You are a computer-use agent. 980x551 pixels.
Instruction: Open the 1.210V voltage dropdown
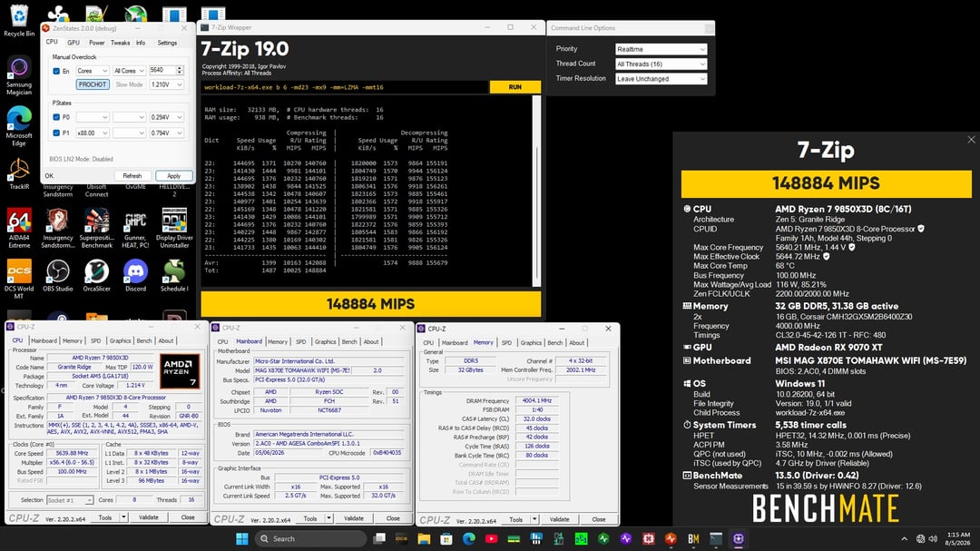click(x=166, y=84)
